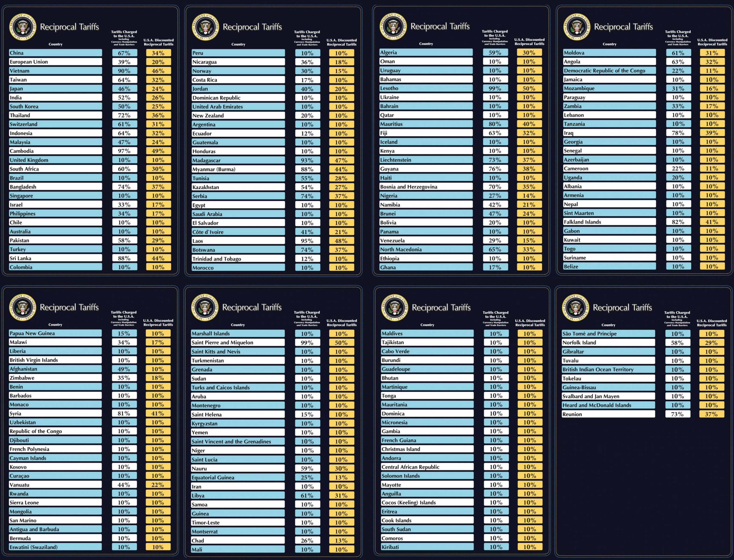Select the Cocos (Keeling) Islands row label

tap(427, 502)
